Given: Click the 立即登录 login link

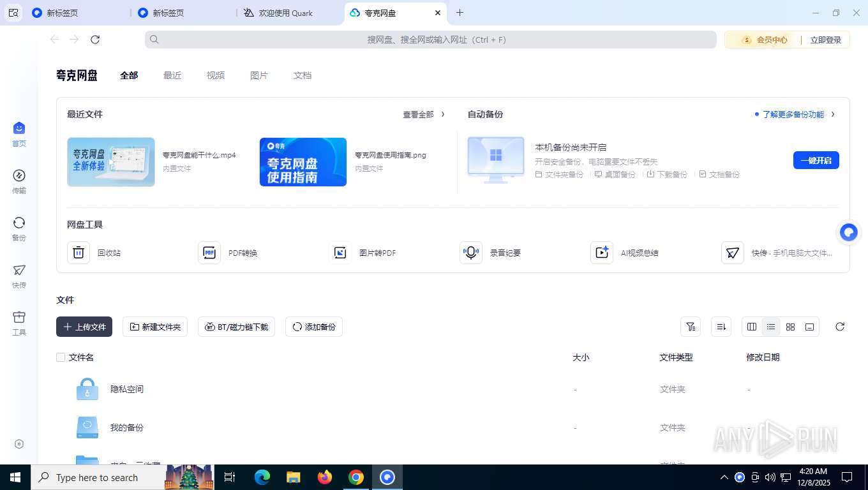Looking at the screenshot, I should point(826,40).
